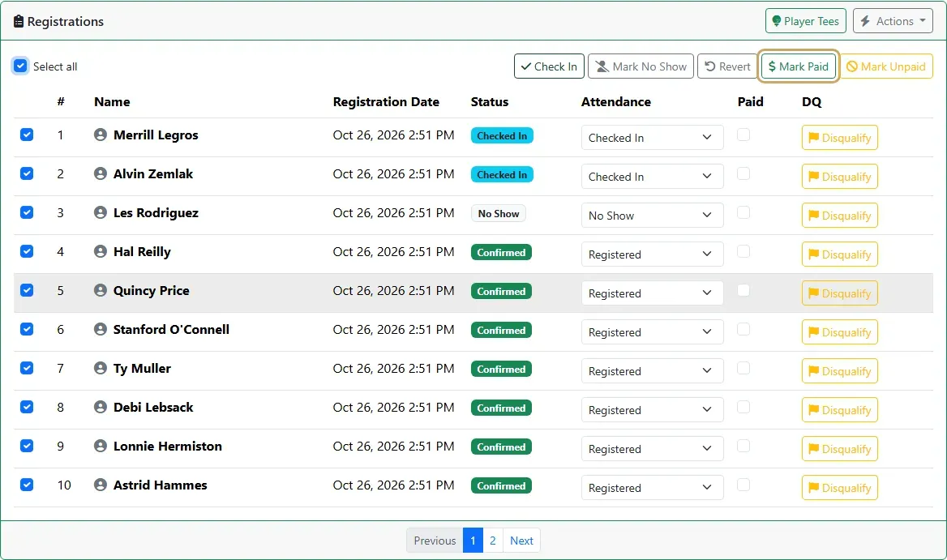Disqualify Debi Lebsack using the flag button
The height and width of the screenshot is (560, 947).
[x=839, y=410]
